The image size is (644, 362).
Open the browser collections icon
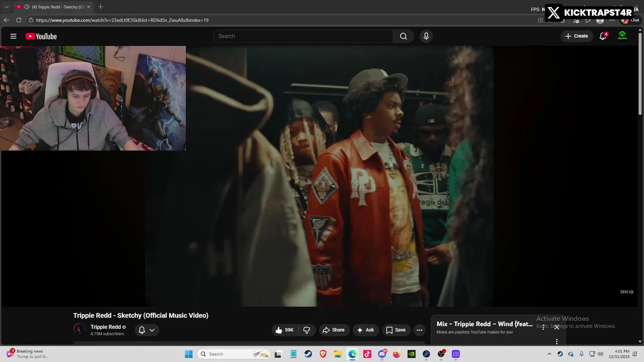click(588, 20)
